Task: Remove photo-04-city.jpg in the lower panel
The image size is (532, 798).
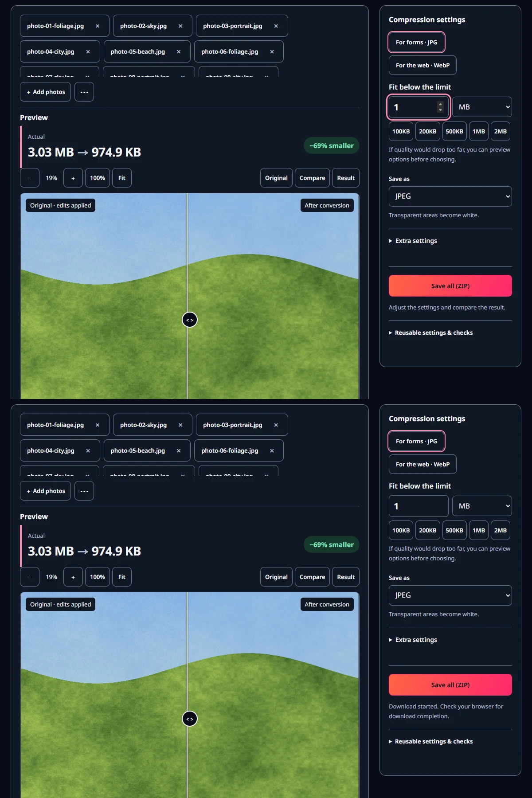Action: tap(88, 451)
